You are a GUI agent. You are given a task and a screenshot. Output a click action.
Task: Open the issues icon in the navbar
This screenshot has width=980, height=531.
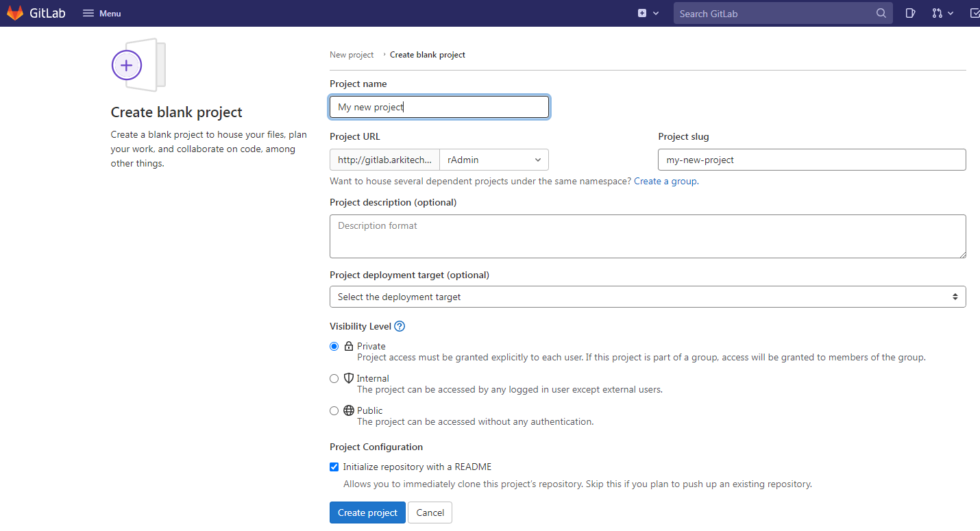coord(910,12)
